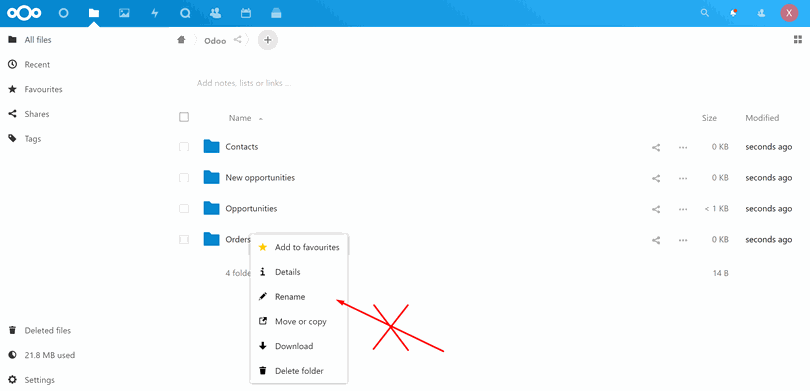
Task: Open the contacts menu icon top right
Action: click(761, 13)
